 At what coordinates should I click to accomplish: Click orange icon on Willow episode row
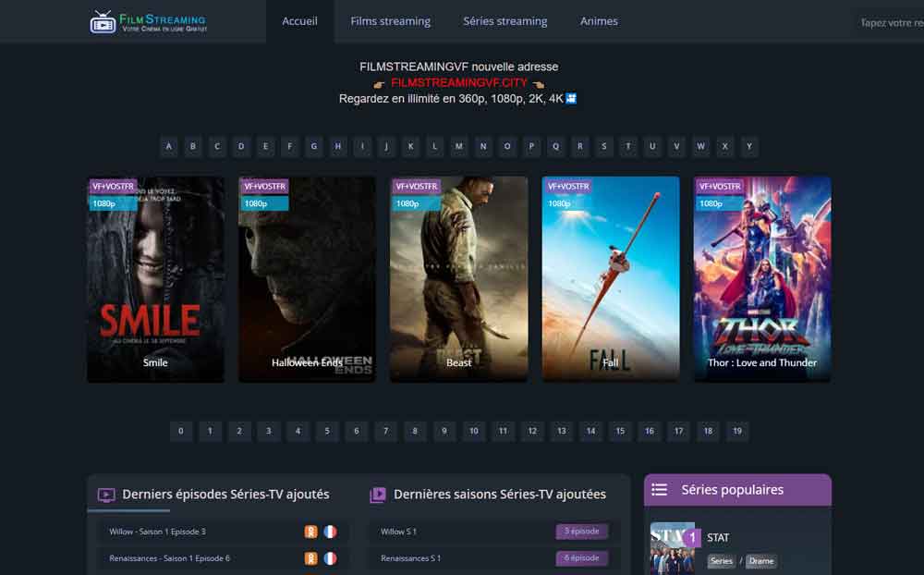311,532
